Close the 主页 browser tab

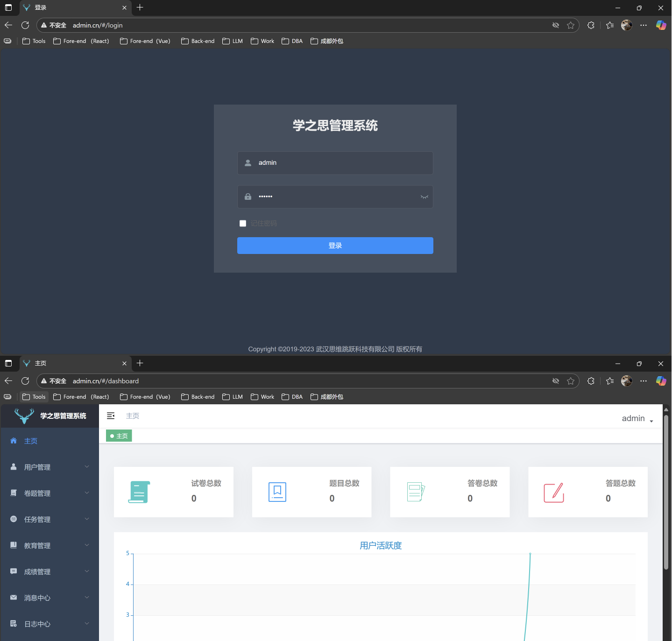(124, 364)
